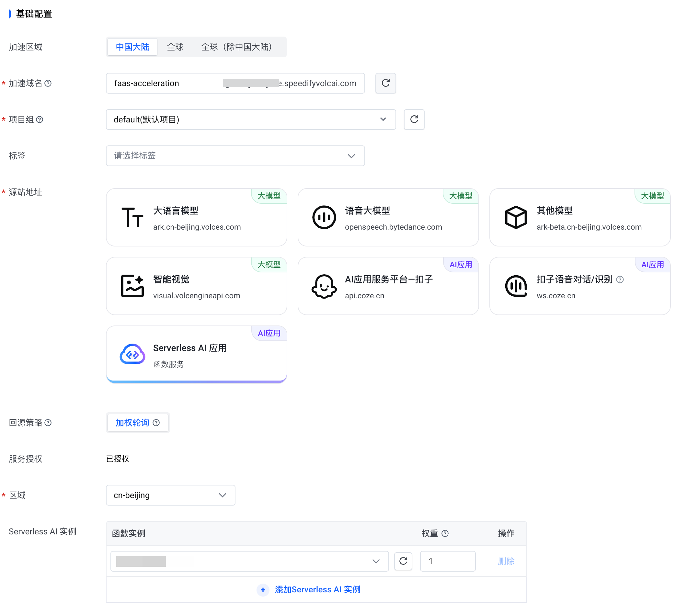The image size is (675, 616).
Task: Expand the cn-beijing region dropdown
Action: click(171, 496)
